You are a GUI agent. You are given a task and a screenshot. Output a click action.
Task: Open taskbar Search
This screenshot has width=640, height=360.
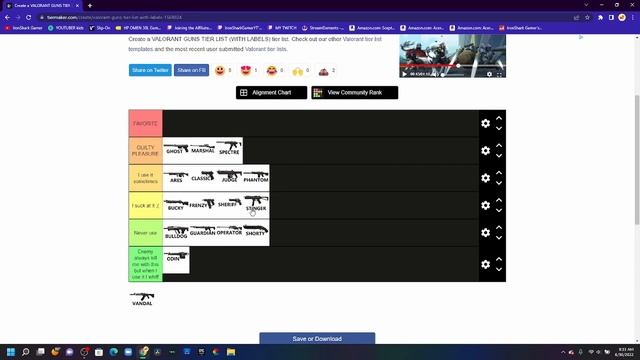tap(26, 352)
